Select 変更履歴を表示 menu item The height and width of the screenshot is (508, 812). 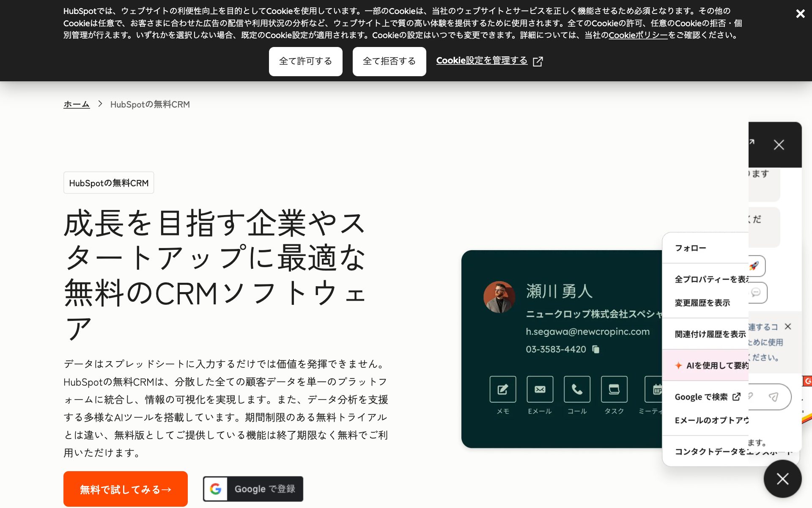tap(705, 303)
